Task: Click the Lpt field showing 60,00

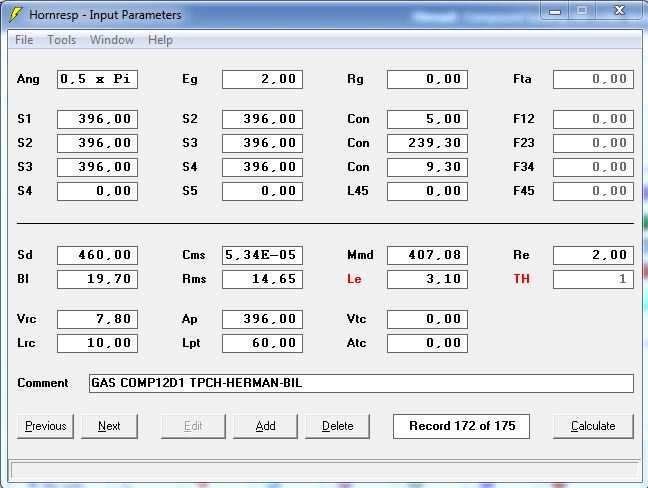Action: pos(262,343)
